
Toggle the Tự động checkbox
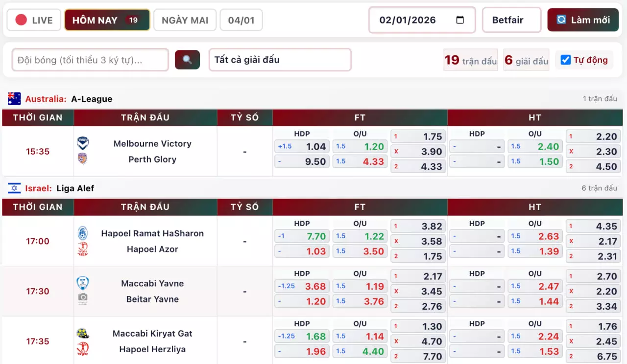[x=566, y=60]
